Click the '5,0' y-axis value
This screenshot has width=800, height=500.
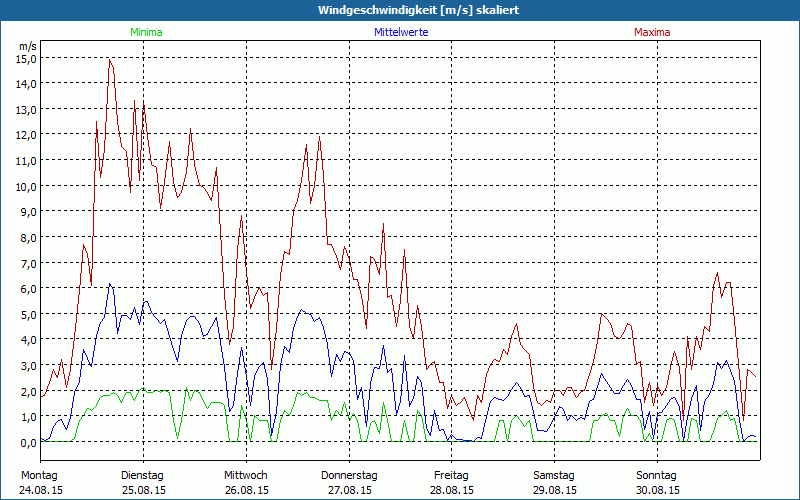(29, 315)
